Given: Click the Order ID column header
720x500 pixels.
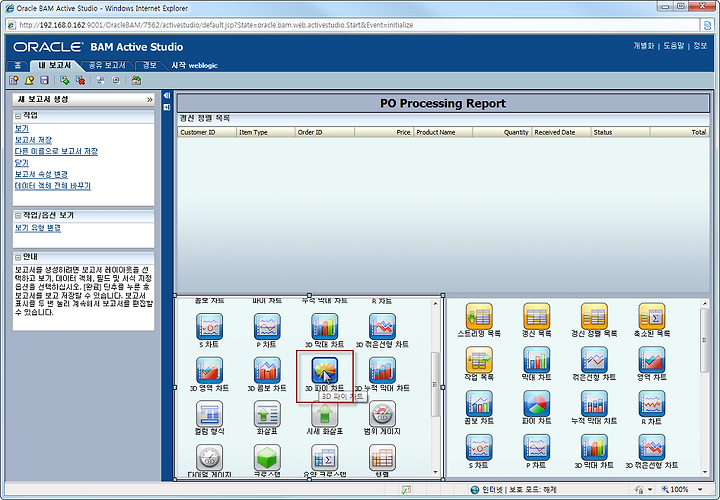Looking at the screenshot, I should coord(325,132).
